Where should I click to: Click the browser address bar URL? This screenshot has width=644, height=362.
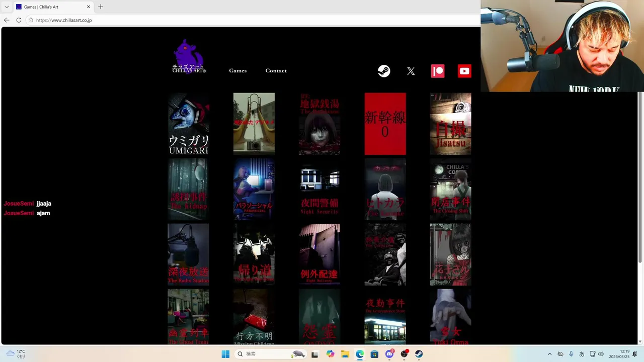point(64,20)
